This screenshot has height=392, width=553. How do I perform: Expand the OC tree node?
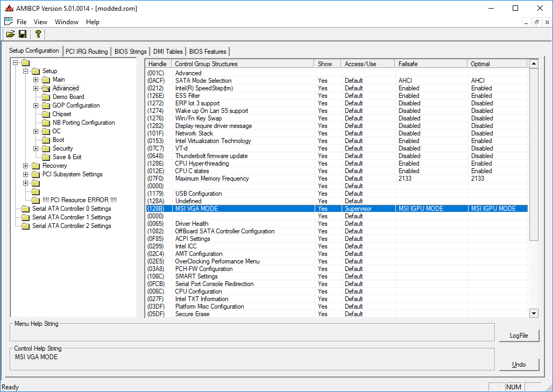(x=36, y=132)
